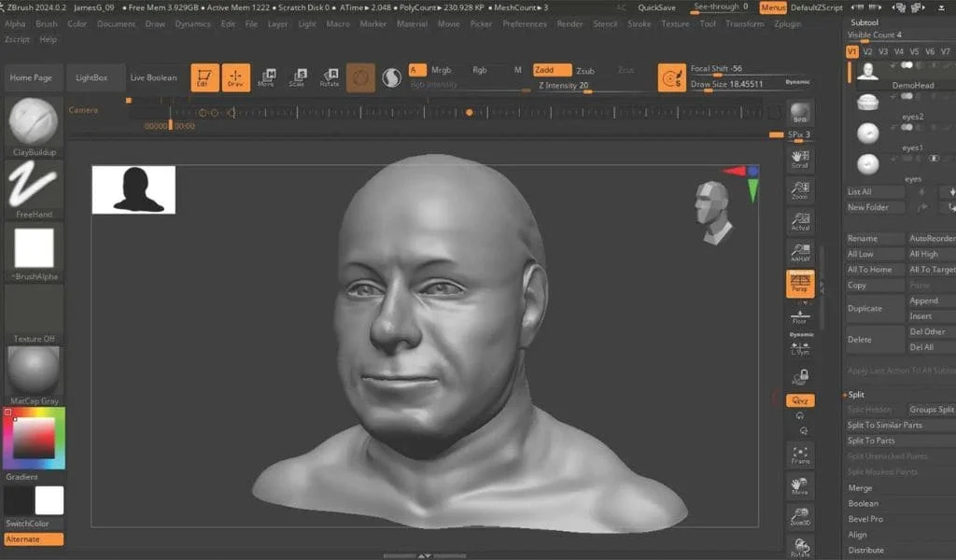Viewport: 956px width, 560px height.
Task: Click the Z Intensity slider
Action: coord(563,86)
